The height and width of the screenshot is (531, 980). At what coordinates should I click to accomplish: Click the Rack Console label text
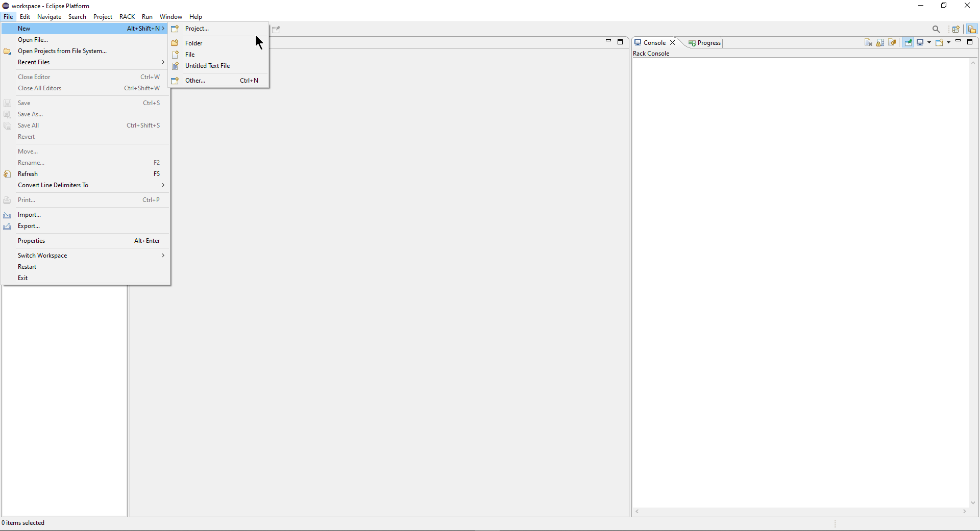pyautogui.click(x=651, y=54)
